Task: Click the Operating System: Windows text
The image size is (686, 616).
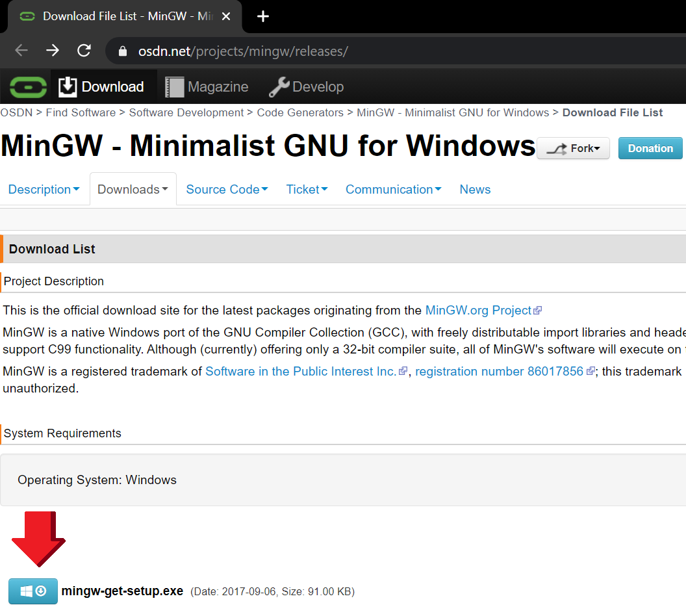Action: coord(97,480)
